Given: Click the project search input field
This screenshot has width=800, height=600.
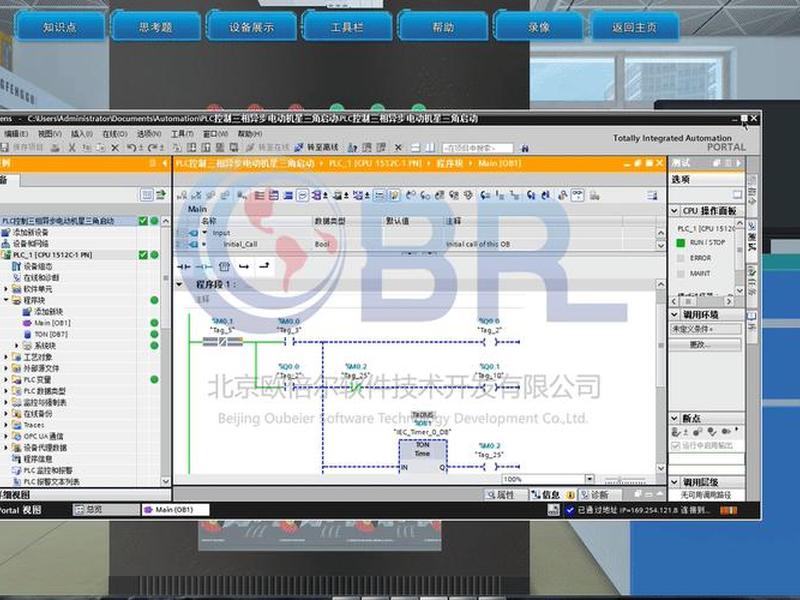Looking at the screenshot, I should pyautogui.click(x=478, y=148).
